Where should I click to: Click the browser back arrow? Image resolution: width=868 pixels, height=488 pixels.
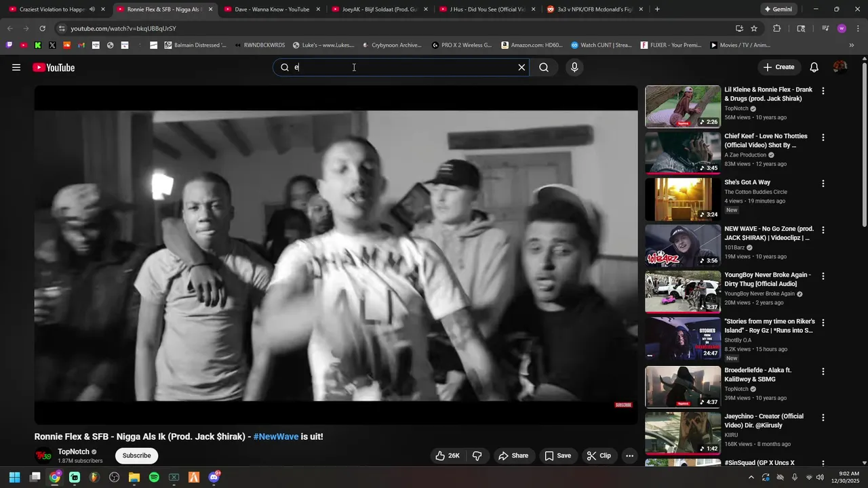coord(9,28)
